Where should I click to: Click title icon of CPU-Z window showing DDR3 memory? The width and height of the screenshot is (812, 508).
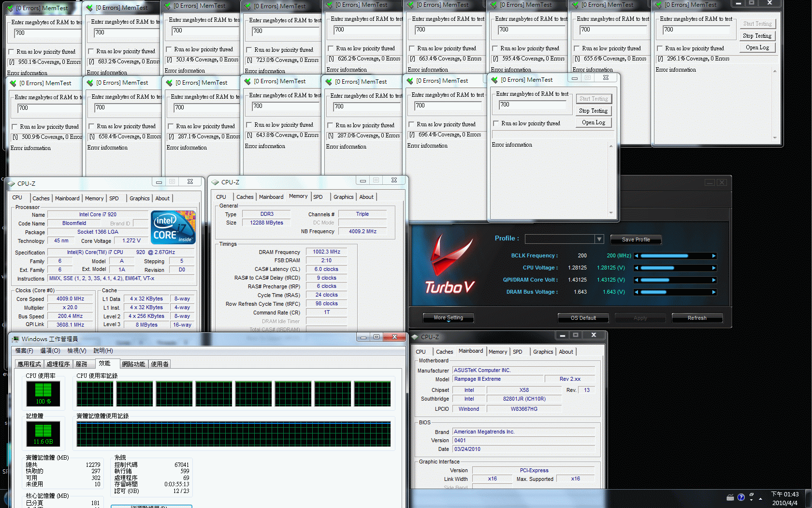click(216, 182)
